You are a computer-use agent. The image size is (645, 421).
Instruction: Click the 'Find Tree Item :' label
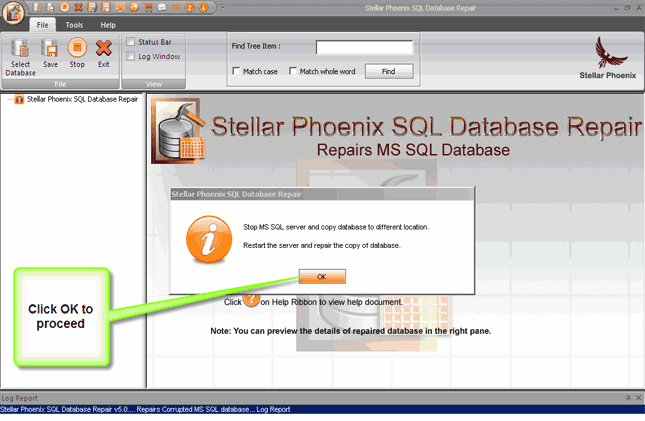256,46
